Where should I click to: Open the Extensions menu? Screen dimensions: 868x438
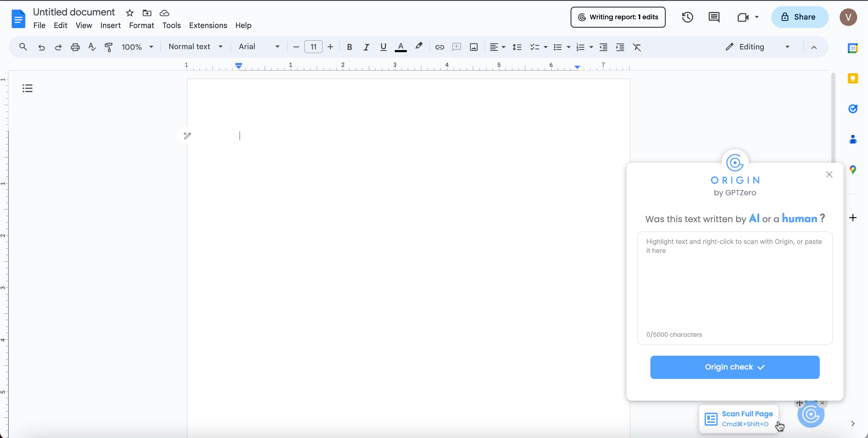click(x=208, y=25)
